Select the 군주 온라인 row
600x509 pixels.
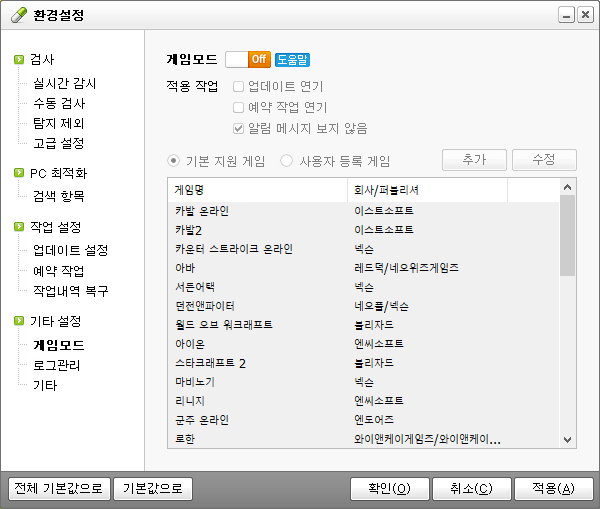tap(364, 420)
